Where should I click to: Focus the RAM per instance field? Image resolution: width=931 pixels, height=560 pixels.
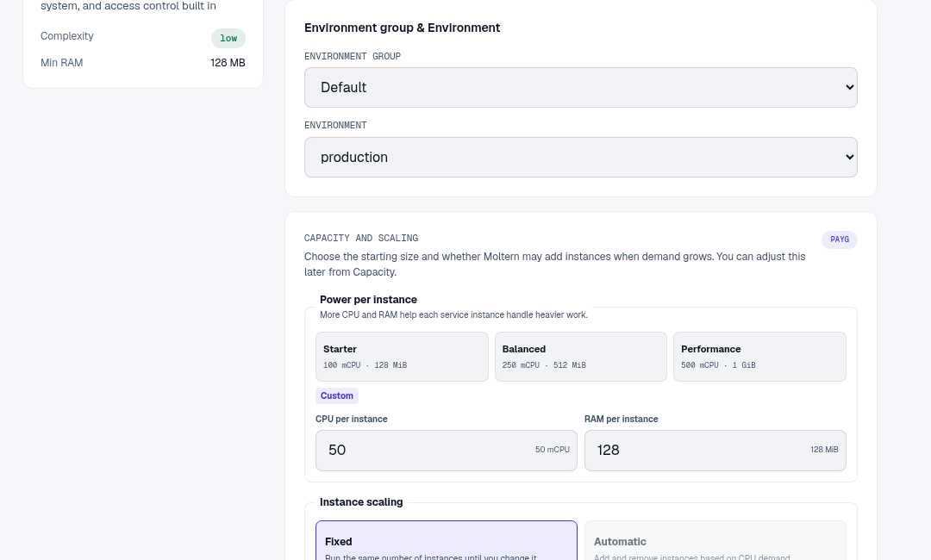715,451
